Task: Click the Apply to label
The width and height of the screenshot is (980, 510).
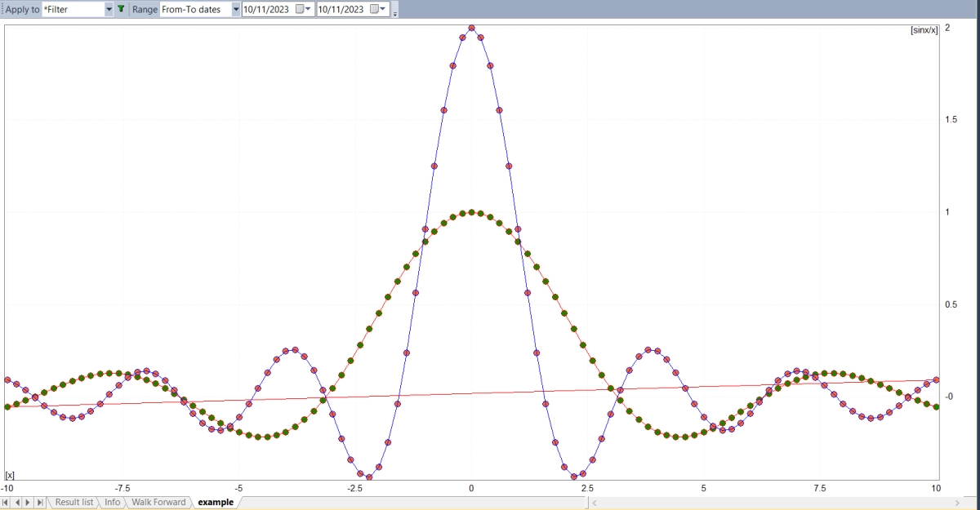Action: click(22, 9)
